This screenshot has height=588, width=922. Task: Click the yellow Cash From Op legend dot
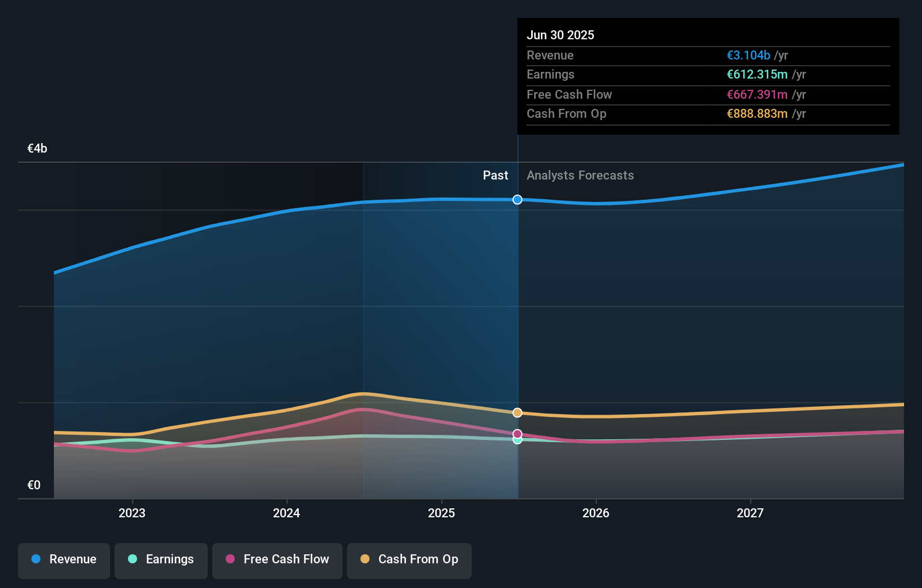[366, 559]
